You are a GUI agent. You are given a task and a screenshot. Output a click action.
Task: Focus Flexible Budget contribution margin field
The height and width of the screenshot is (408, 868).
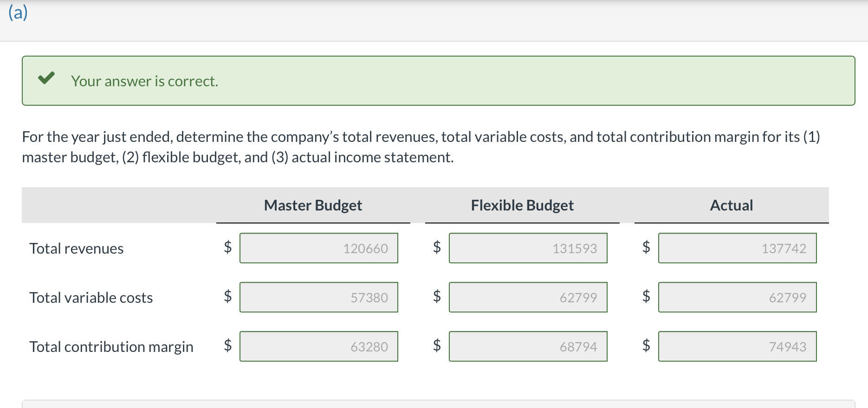(x=528, y=347)
